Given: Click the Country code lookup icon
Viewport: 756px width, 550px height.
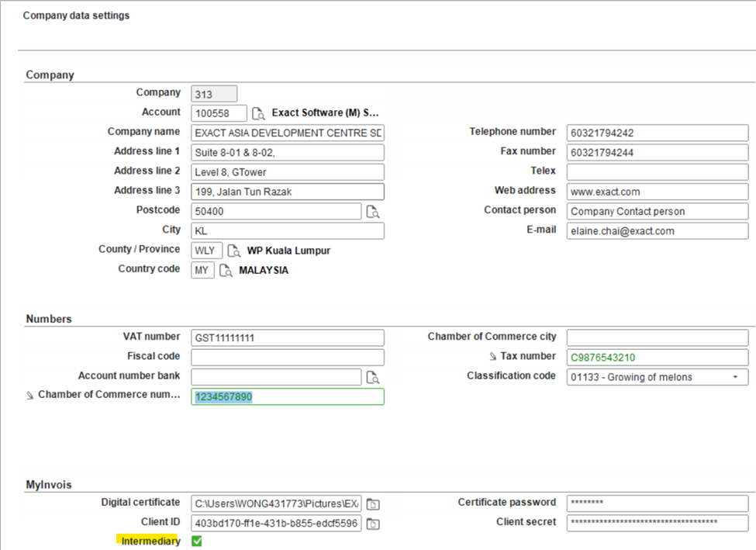Looking at the screenshot, I should 226,271.
